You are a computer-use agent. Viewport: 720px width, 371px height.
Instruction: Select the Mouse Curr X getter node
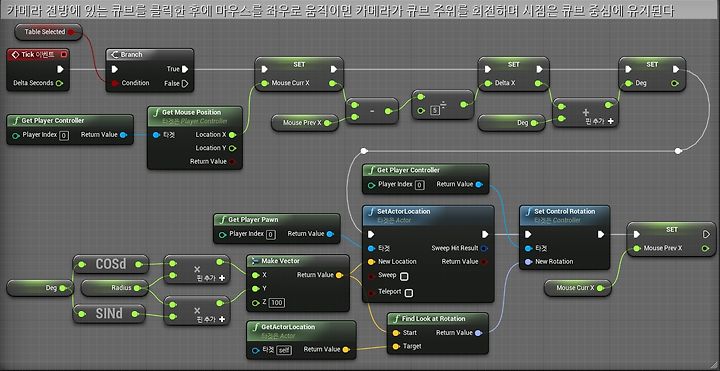[578, 288]
